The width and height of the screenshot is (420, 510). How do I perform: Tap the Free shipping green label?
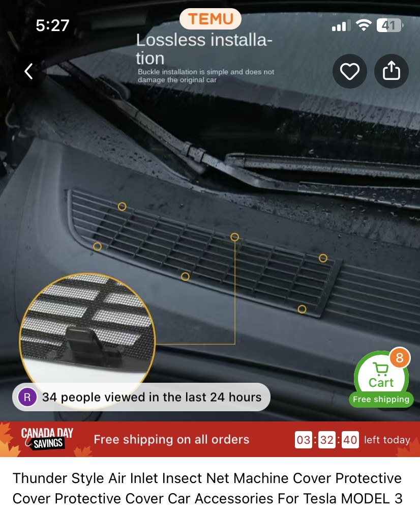point(381,399)
